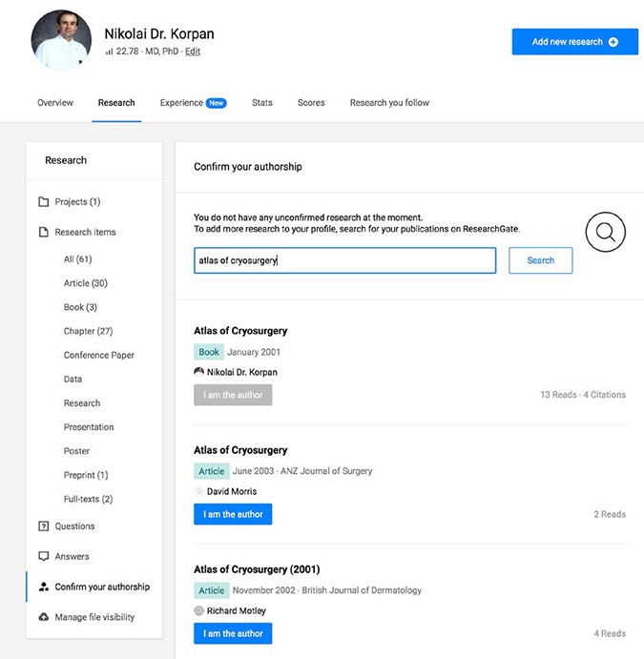Open the Experience tab
The image size is (644, 659).
click(181, 103)
